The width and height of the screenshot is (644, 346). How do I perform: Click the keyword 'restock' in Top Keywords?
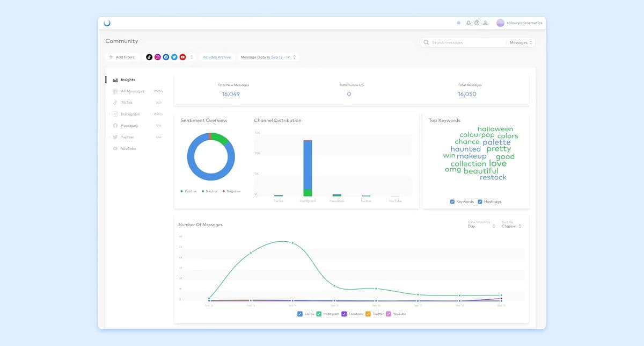tap(493, 177)
